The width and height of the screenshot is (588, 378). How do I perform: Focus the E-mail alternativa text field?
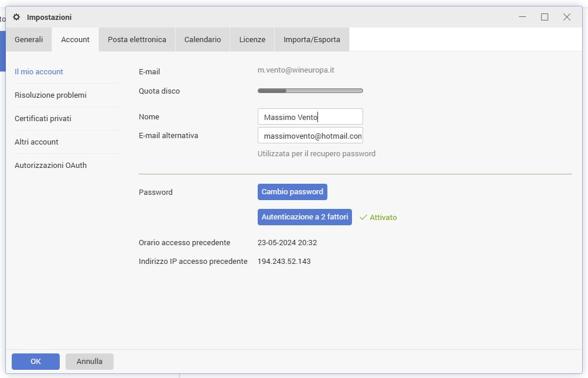(x=310, y=136)
